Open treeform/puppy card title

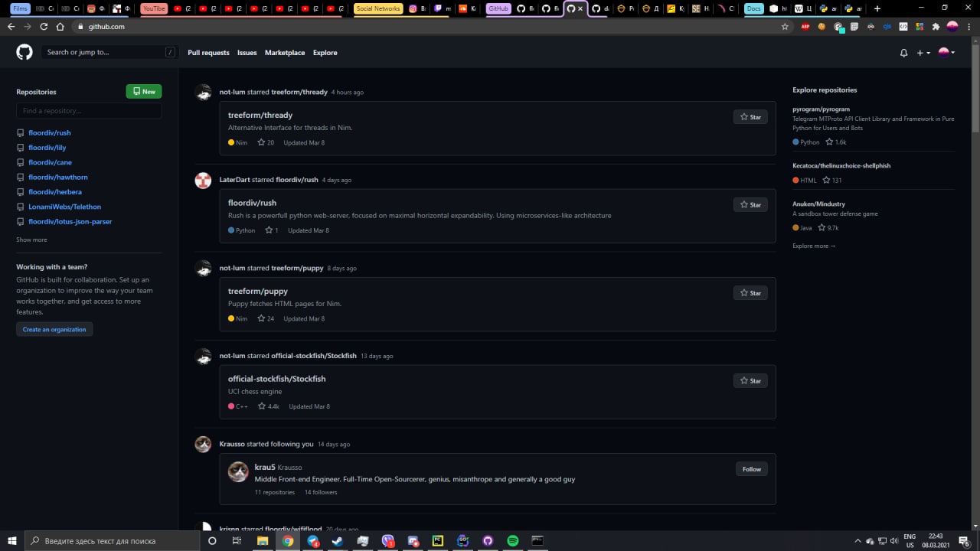point(258,291)
